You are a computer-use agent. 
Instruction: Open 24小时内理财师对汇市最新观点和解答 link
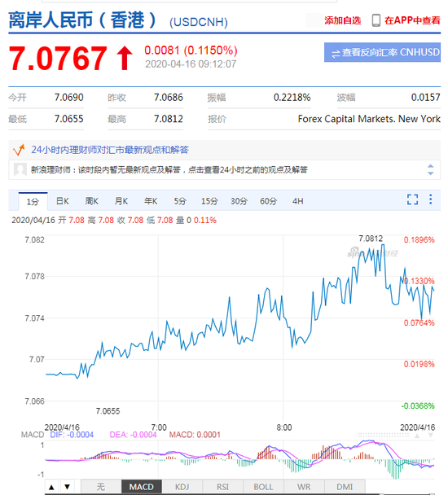pyautogui.click(x=110, y=150)
